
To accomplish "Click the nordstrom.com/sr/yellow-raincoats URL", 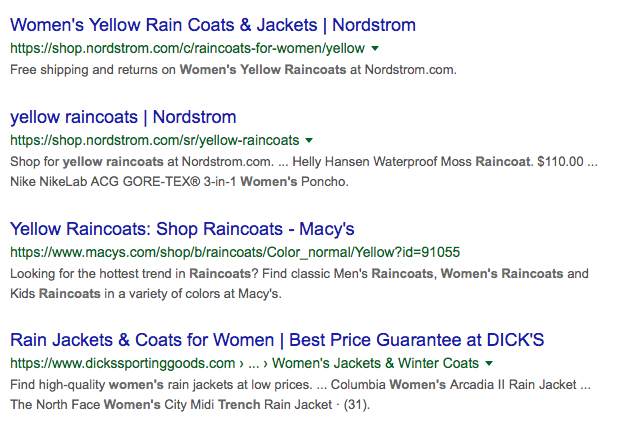I will coord(154,140).
